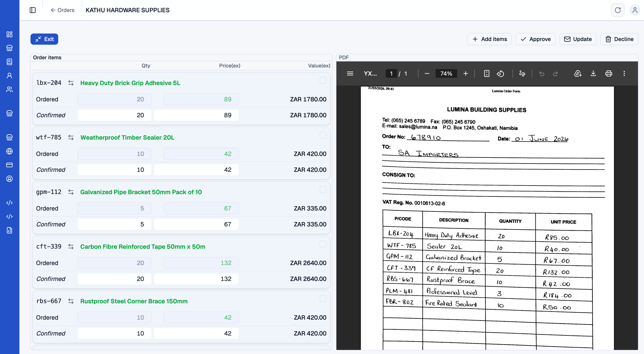Viewport: 644px width, 354px height.
Task: Print the PDF
Action: (609, 73)
